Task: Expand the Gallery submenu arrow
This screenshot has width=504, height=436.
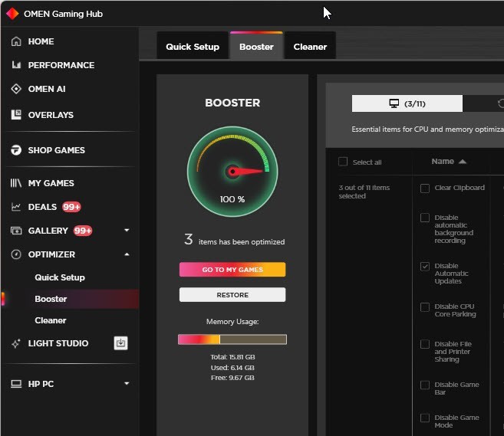Action: (127, 230)
